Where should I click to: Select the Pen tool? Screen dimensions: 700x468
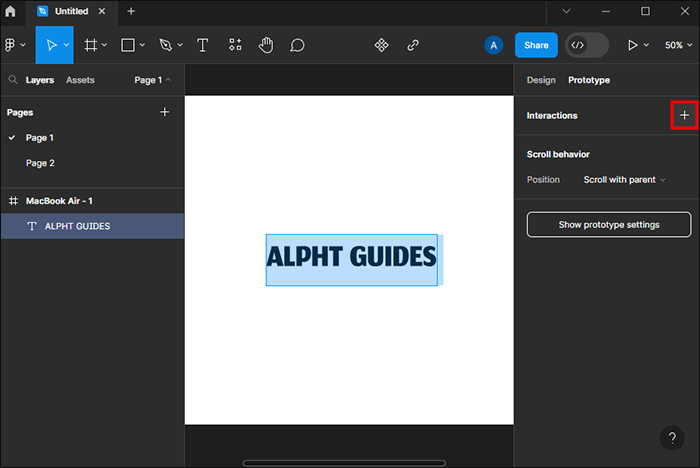[166, 45]
